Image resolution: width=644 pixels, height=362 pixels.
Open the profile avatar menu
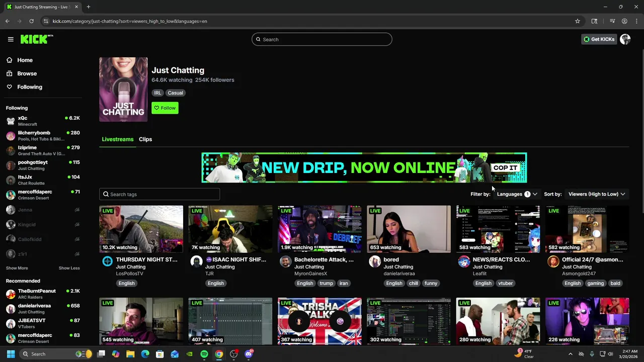pyautogui.click(x=625, y=39)
